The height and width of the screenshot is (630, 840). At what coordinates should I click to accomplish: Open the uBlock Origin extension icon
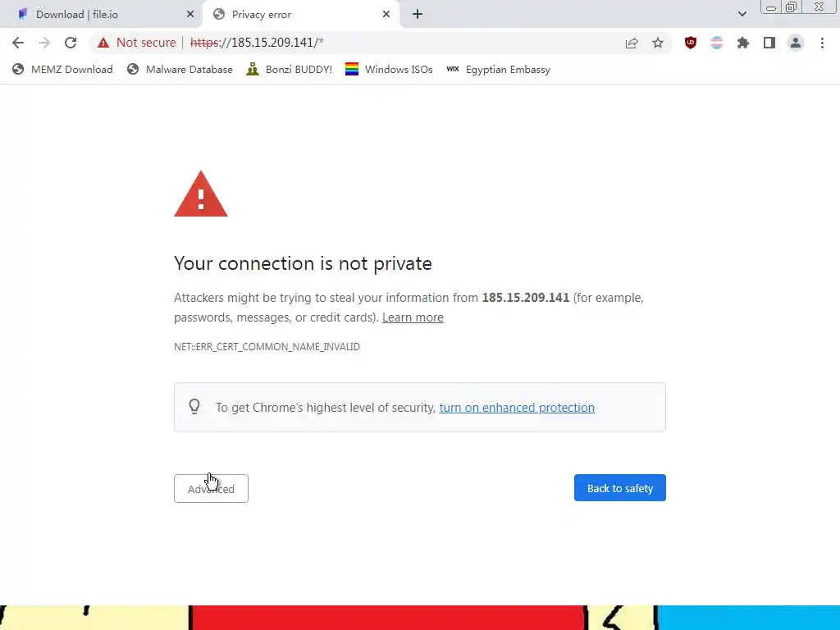coord(691,43)
